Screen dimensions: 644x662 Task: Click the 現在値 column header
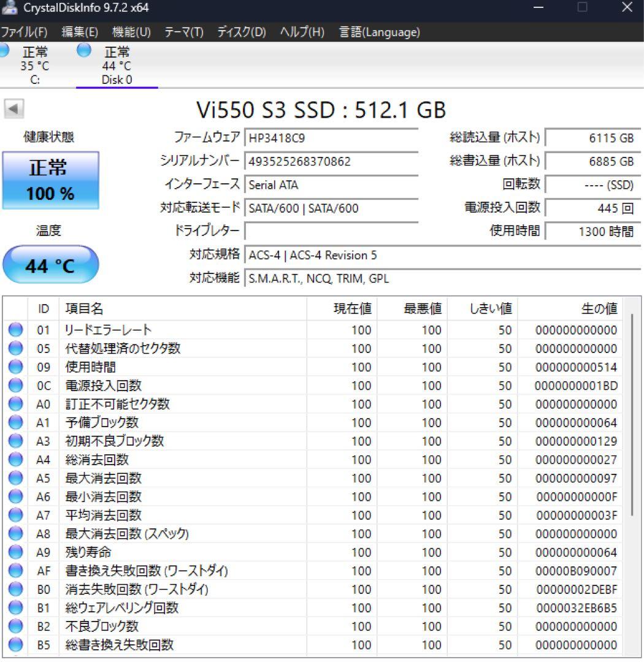(x=342, y=308)
